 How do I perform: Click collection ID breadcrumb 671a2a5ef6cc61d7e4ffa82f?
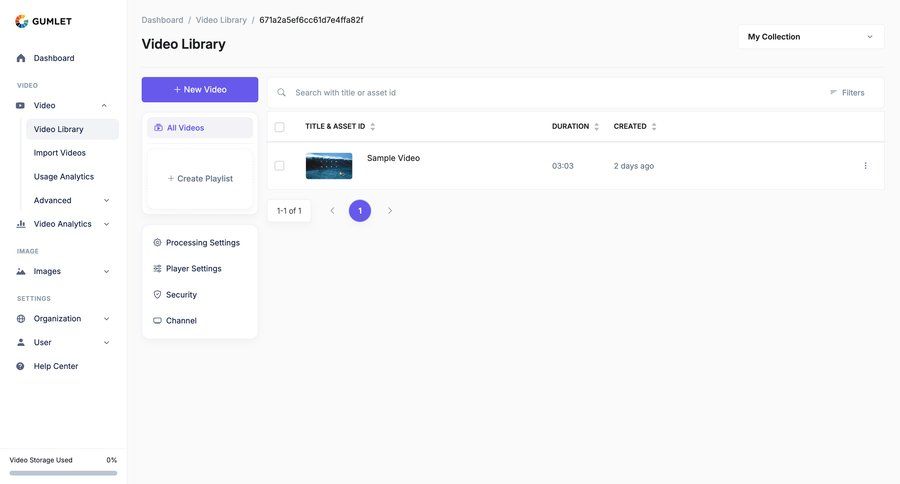[x=311, y=20]
